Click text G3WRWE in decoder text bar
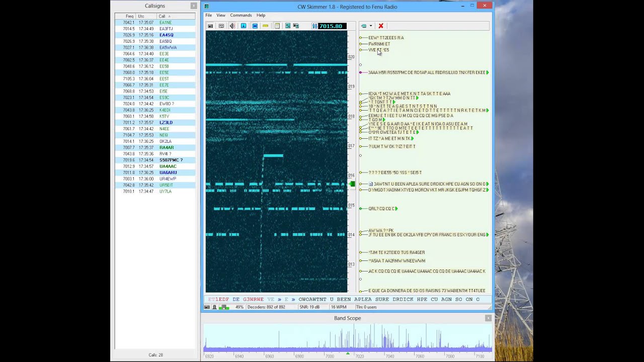 [253, 299]
